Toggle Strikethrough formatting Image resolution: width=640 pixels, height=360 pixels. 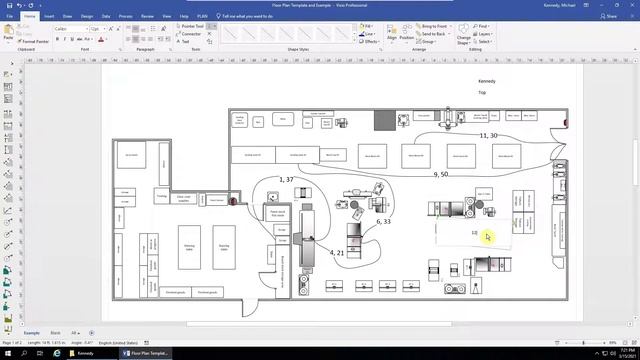coord(79,39)
